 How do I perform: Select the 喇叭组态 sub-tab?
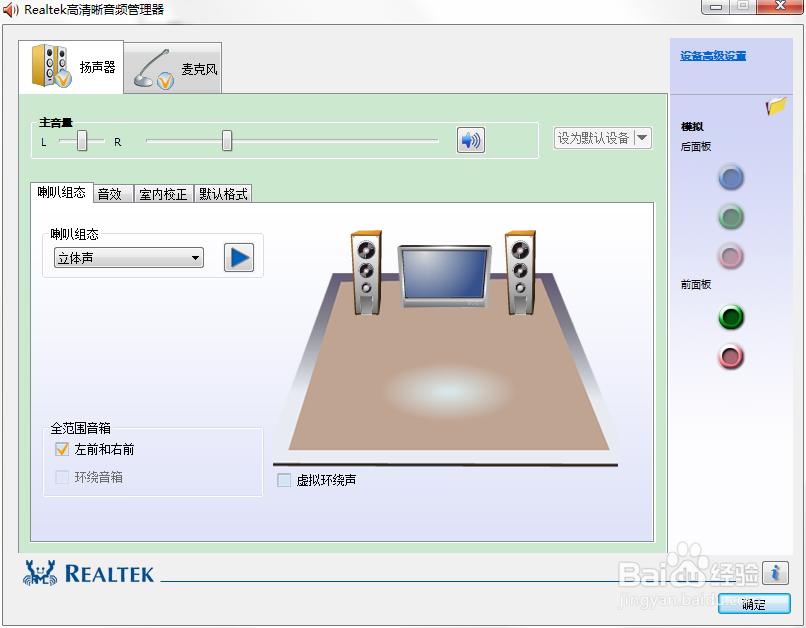click(x=62, y=193)
